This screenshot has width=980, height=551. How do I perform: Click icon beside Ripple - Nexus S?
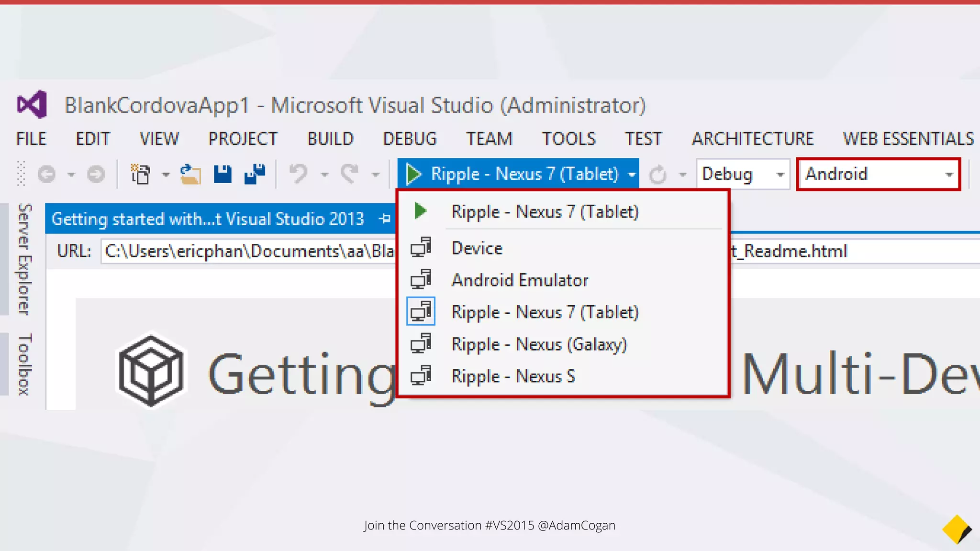pyautogui.click(x=421, y=376)
